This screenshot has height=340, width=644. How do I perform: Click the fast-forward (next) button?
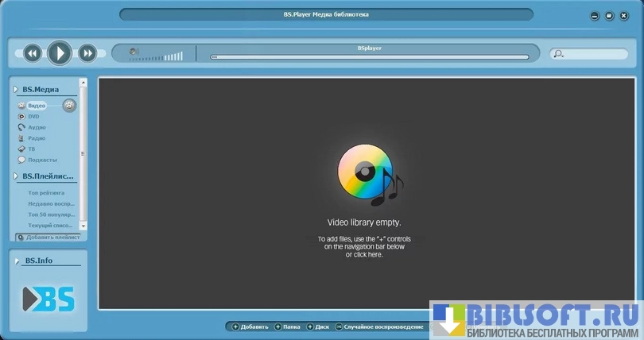87,53
